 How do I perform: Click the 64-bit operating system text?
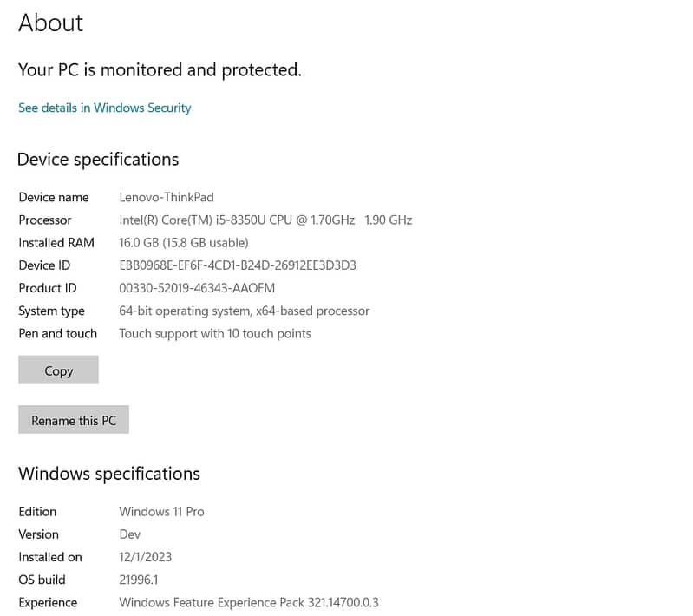tap(244, 311)
